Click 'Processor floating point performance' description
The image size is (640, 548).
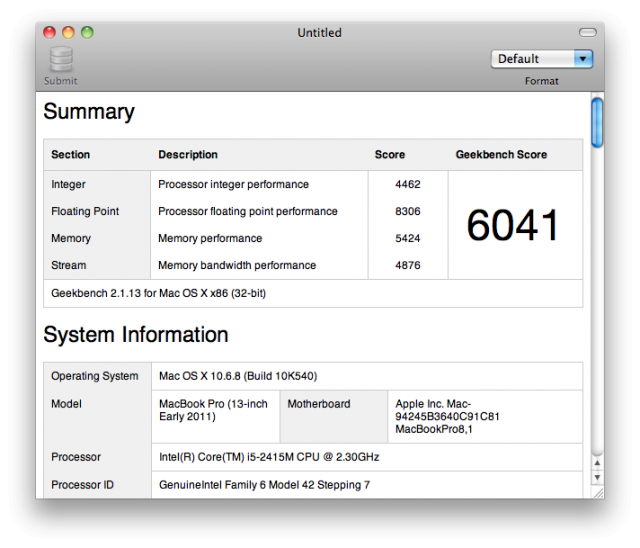pos(248,211)
